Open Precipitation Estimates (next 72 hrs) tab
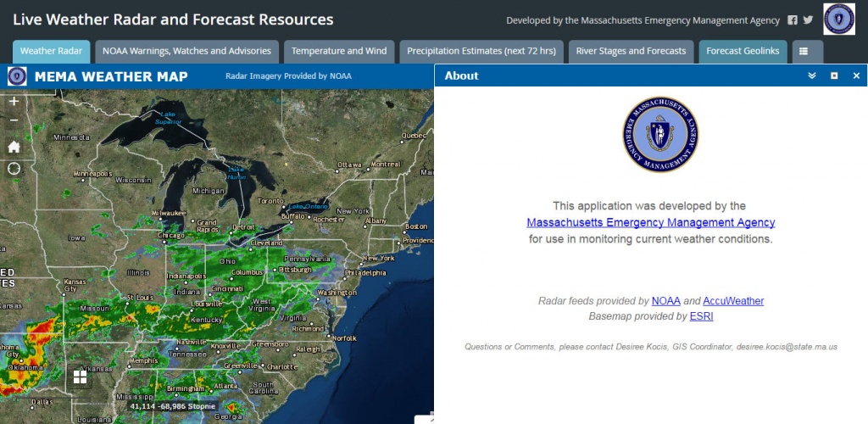Screen dimensions: 868x424 pos(481,52)
